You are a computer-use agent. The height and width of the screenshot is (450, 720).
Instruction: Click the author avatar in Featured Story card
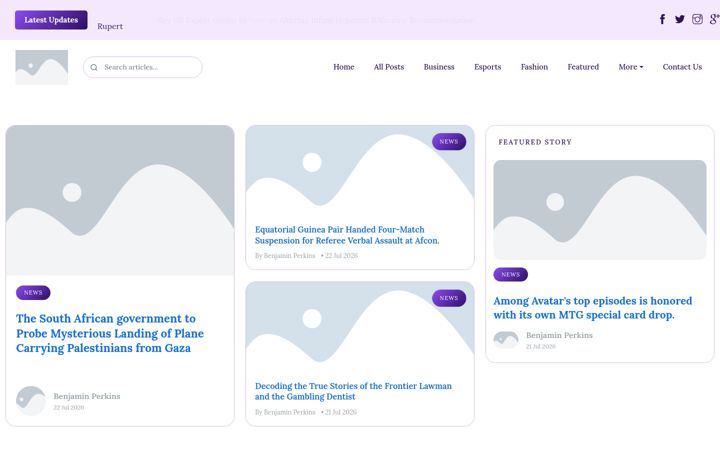[x=506, y=340]
